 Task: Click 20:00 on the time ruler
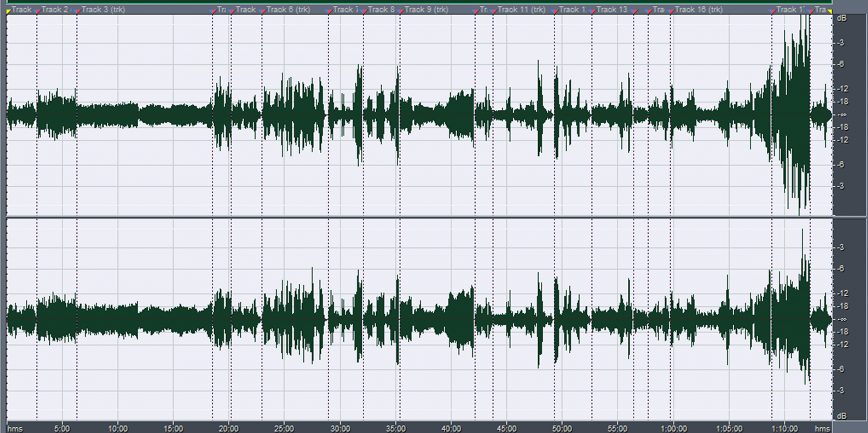pyautogui.click(x=229, y=428)
